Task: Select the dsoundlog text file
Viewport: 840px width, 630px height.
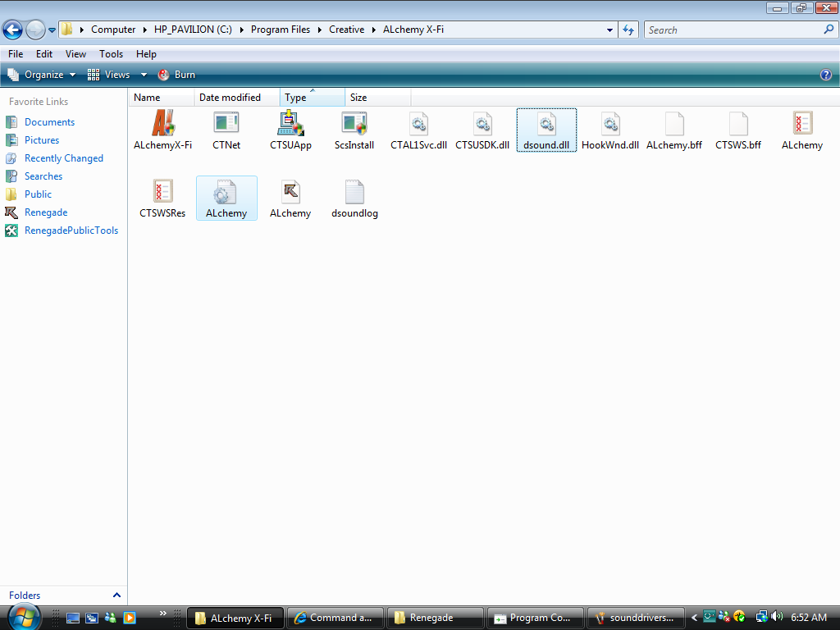Action: [x=354, y=192]
